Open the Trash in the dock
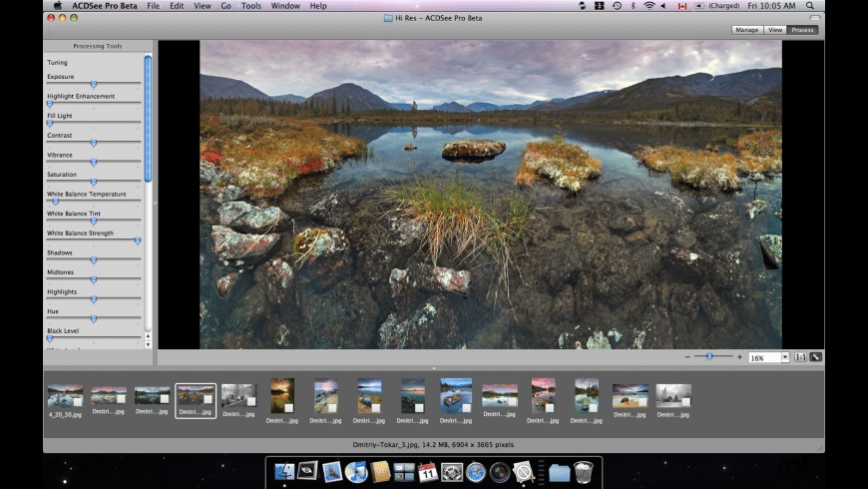 [584, 472]
